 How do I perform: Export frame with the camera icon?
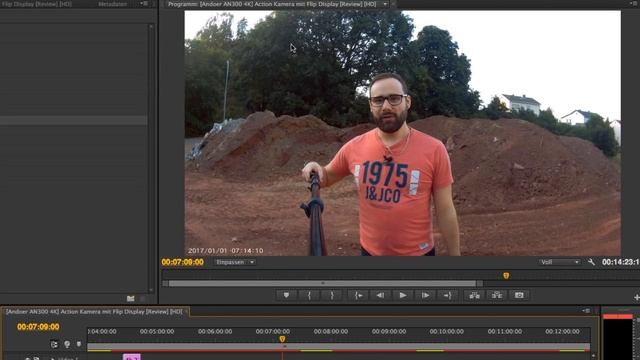pos(519,295)
